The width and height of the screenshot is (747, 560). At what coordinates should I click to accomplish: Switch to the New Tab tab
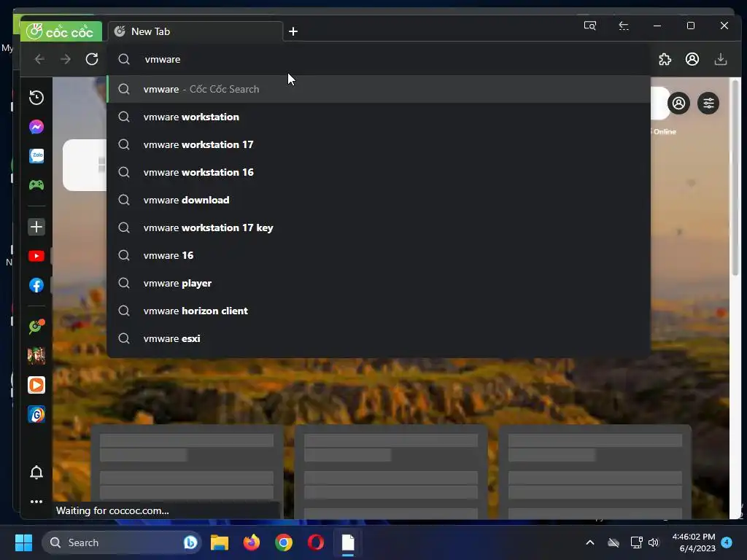196,31
